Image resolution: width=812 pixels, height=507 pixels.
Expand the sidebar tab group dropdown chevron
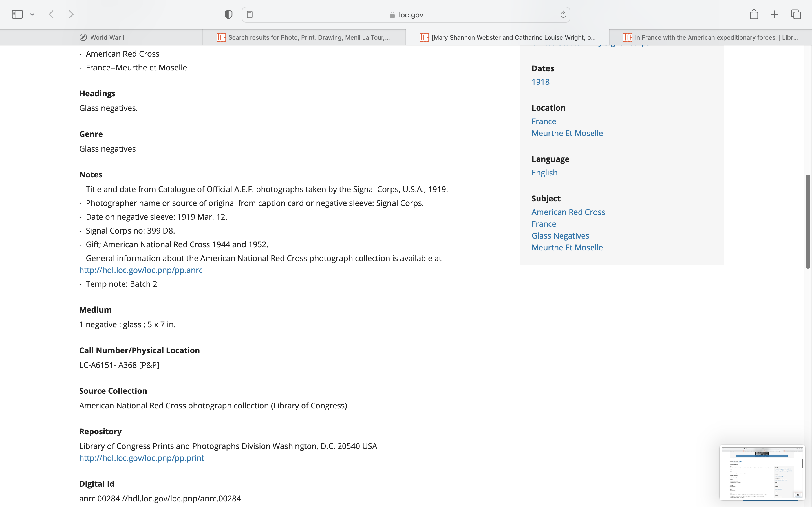(32, 14)
